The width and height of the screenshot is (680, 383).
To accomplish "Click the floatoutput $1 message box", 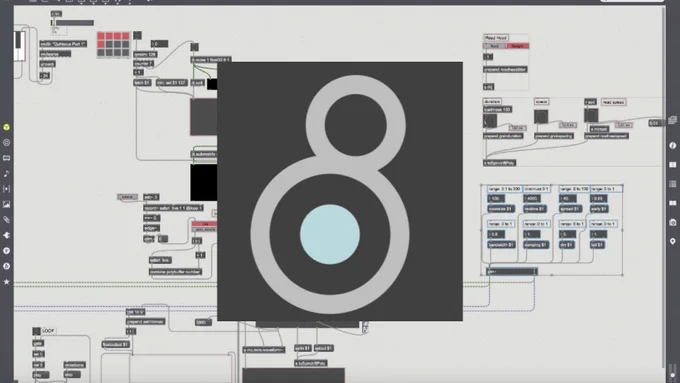I will [x=116, y=344].
